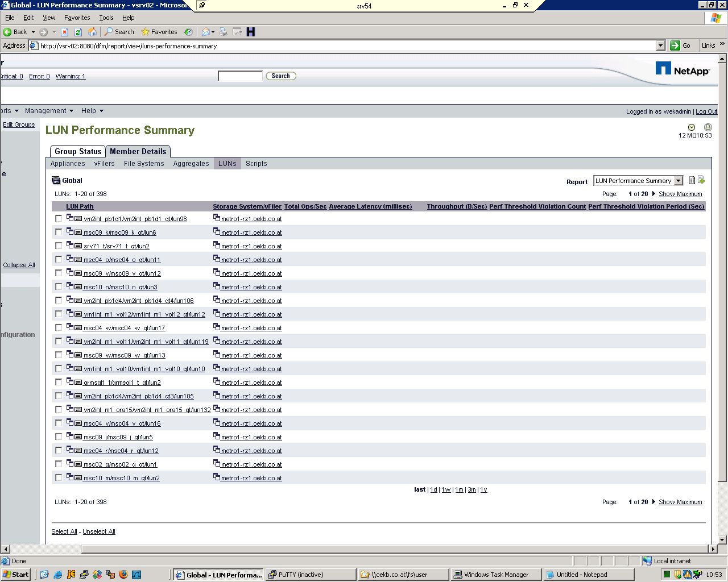Launch the Internet Explorer quick launch icon
The image size is (728, 582).
click(x=57, y=575)
